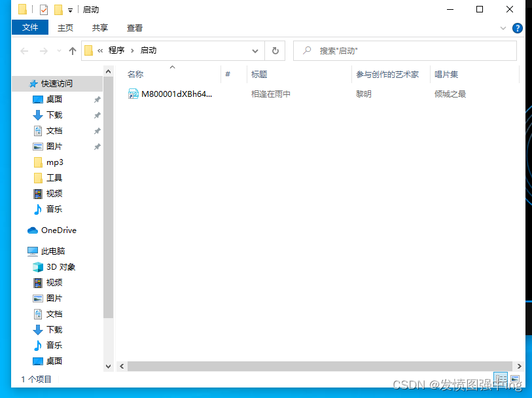Screen dimensions: 532x398
Task: Click the 程序 breadcrumb in address bar
Action: (116, 50)
